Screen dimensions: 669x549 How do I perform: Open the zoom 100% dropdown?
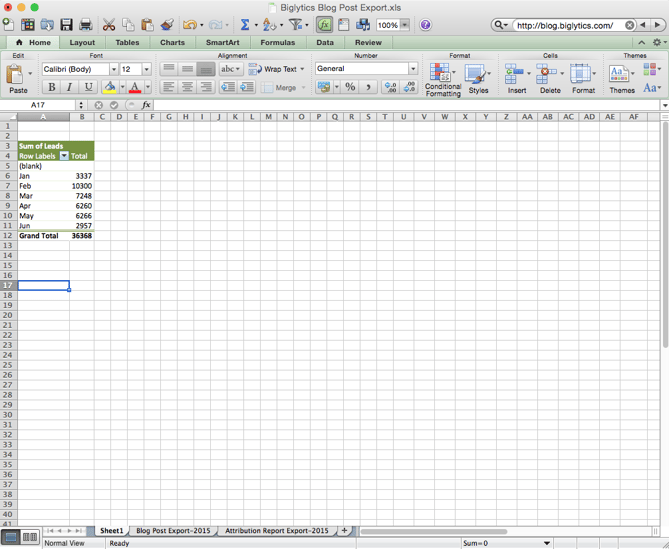(x=405, y=25)
